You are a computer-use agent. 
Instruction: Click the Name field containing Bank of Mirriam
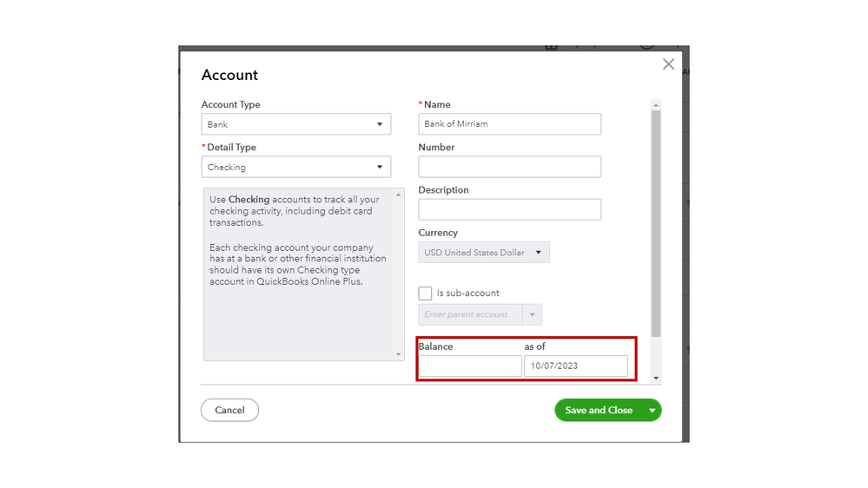509,124
